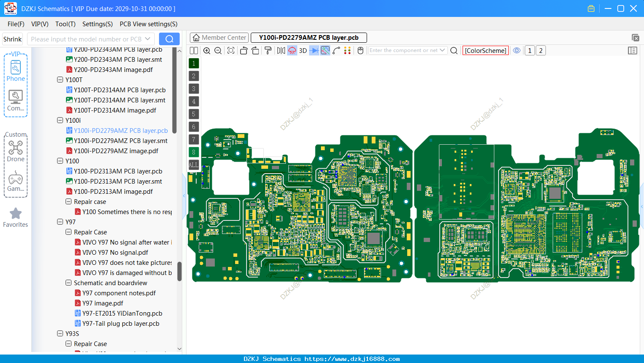Image resolution: width=644 pixels, height=363 pixels.
Task: Toggle 3D view mode
Action: [x=303, y=51]
